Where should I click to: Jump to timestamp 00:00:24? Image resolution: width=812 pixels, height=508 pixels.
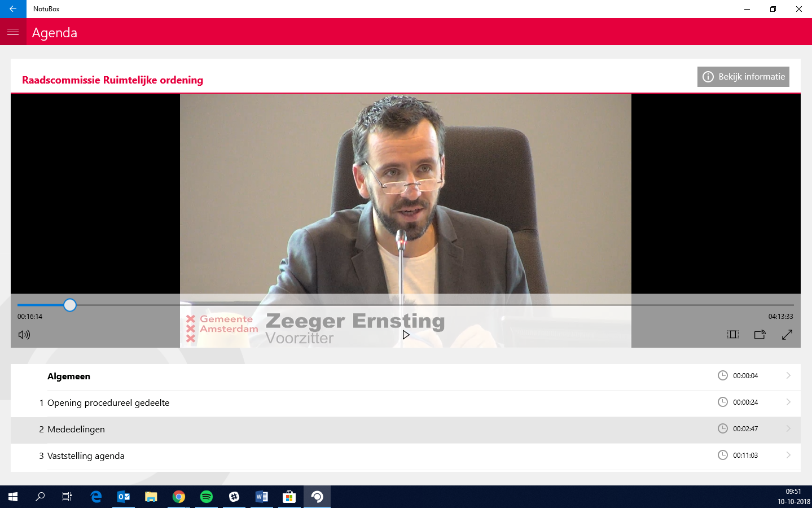tap(745, 402)
